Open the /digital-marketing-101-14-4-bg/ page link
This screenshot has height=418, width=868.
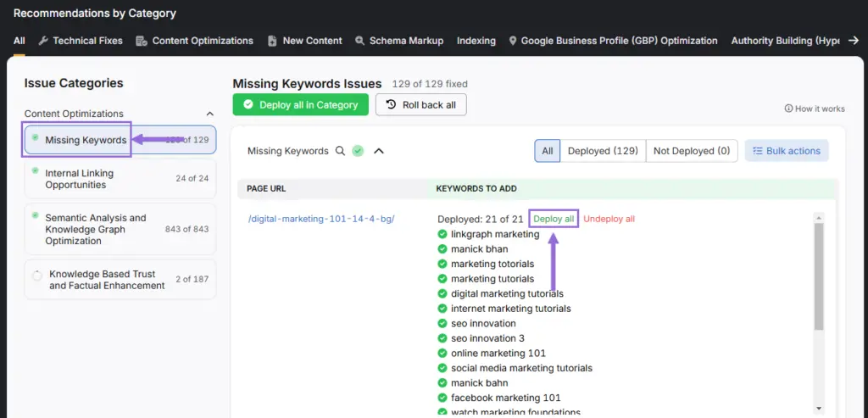321,219
